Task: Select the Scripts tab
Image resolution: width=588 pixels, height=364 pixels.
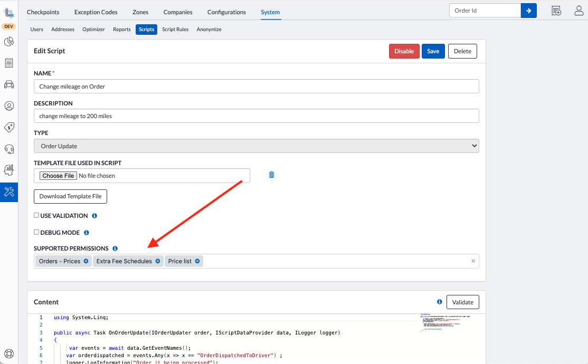Action: point(146,29)
